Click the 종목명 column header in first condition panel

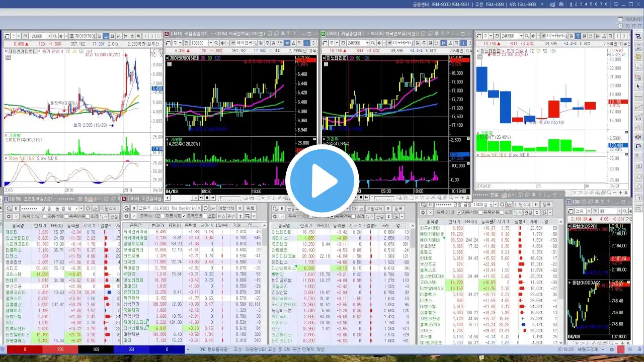[x=18, y=225]
